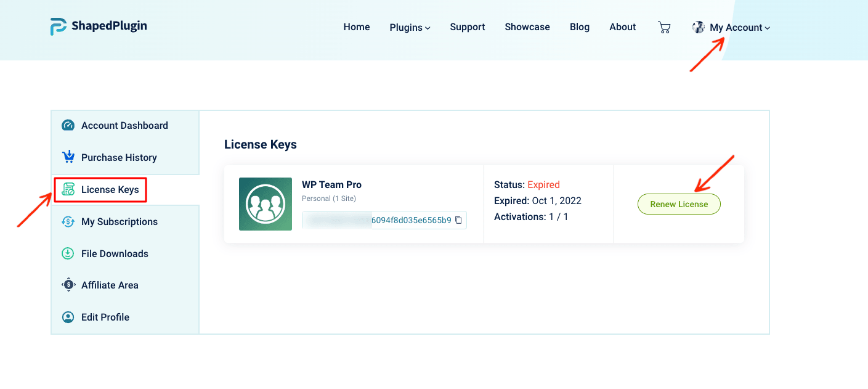The image size is (868, 389).
Task: Open the Blog page
Action: click(x=580, y=27)
